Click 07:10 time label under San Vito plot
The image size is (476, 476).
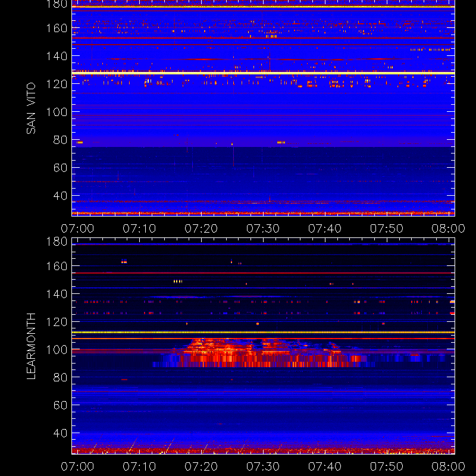[139, 228]
